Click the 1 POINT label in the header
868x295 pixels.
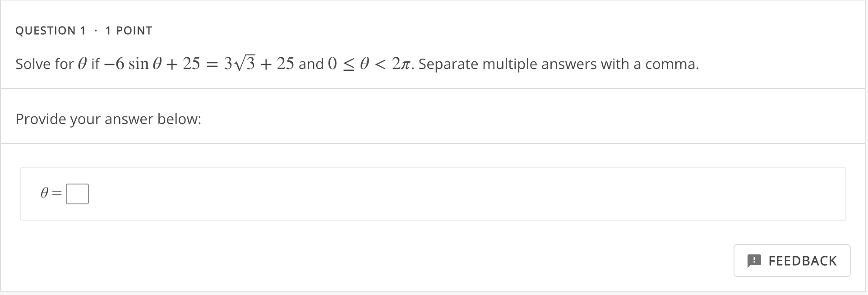point(129,30)
